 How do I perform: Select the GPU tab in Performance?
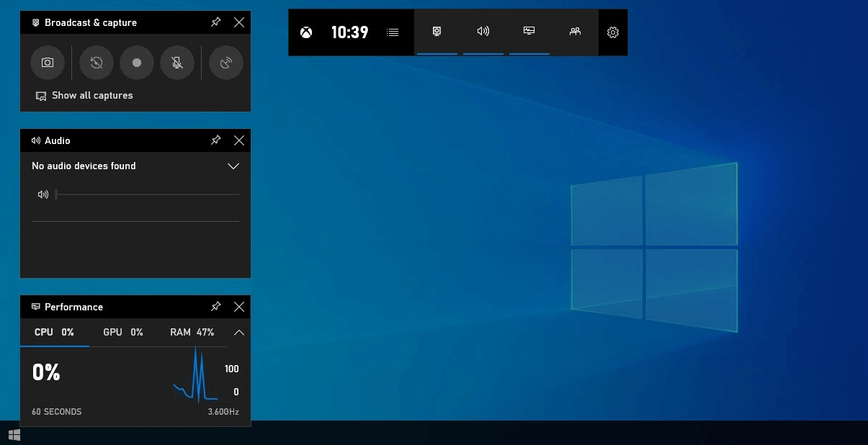123,332
